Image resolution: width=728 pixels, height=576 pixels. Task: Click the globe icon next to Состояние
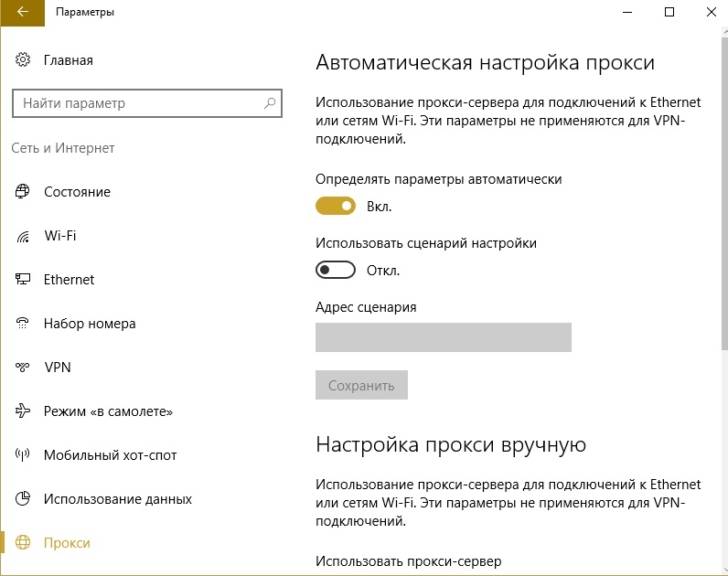(x=23, y=191)
